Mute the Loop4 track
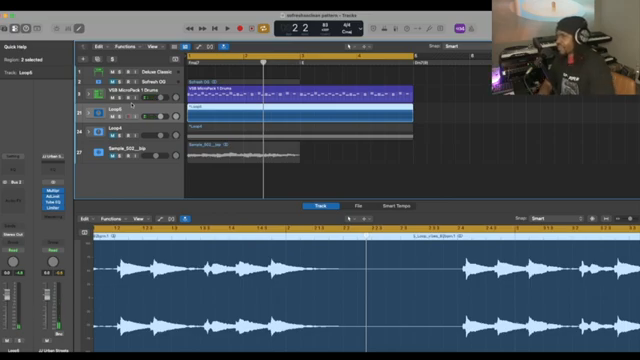Viewport: 640px width, 360px height. click(112, 136)
